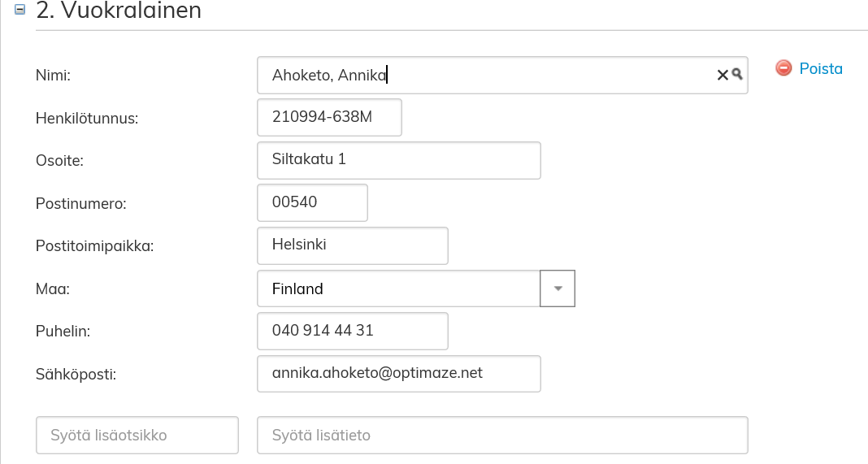Click the 'Sähköposti:' field label

tap(75, 374)
